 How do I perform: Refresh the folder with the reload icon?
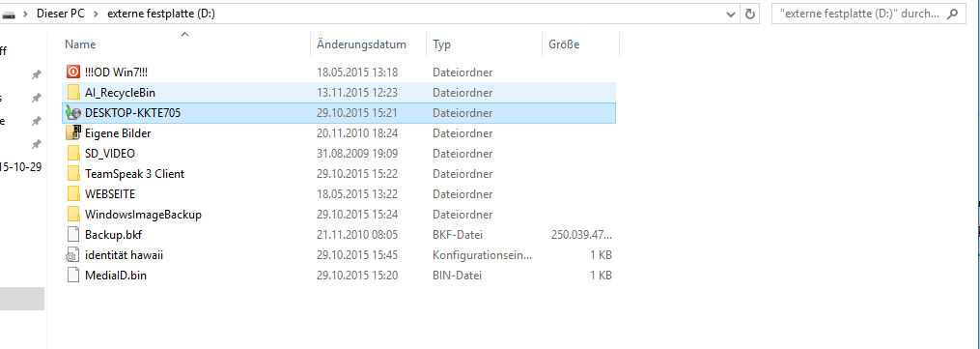750,14
